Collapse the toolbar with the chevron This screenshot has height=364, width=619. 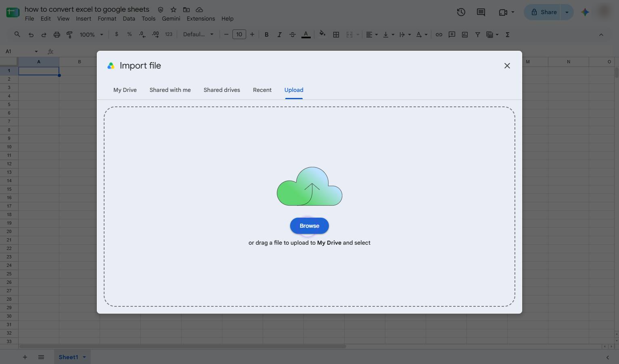coord(601,35)
